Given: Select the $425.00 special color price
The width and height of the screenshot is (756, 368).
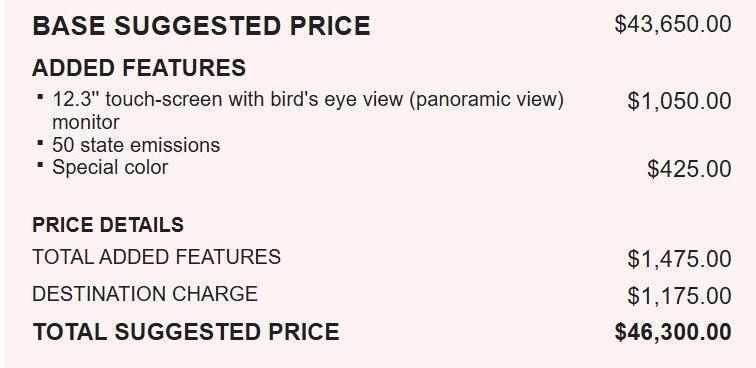Looking at the screenshot, I should 689,169.
